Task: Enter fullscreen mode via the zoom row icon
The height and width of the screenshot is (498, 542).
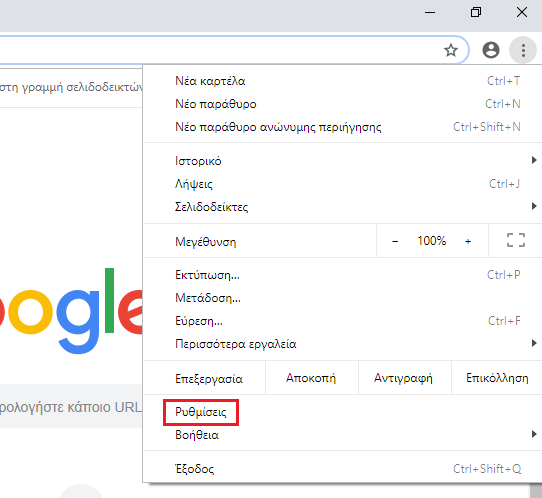Action: (516, 240)
